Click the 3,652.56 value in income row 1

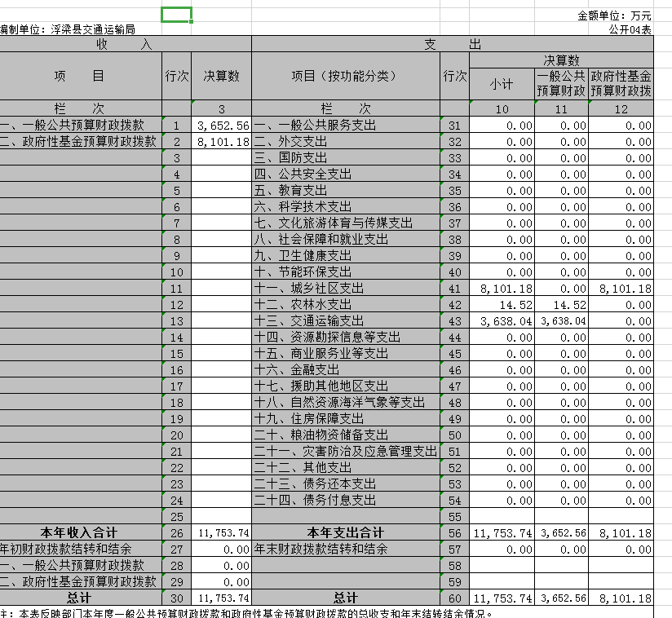222,126
